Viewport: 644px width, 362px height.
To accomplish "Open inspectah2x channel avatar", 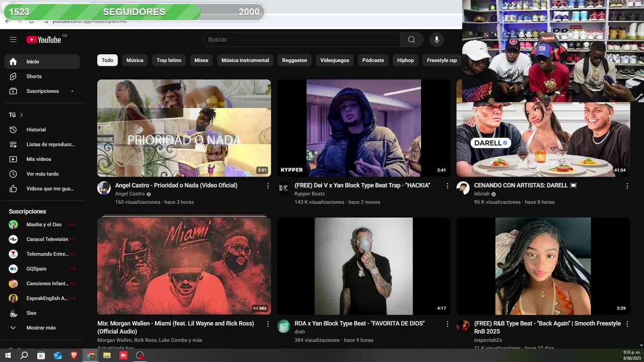I will click(x=463, y=326).
